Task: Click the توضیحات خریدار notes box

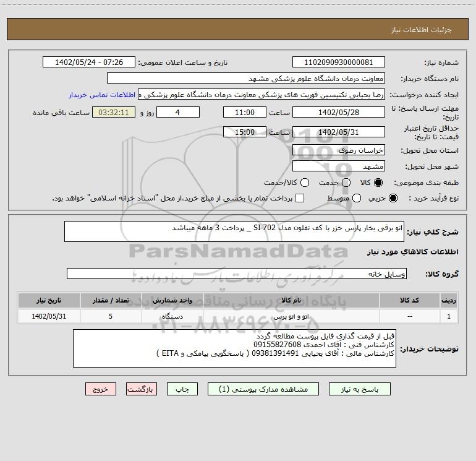Action: (x=234, y=348)
